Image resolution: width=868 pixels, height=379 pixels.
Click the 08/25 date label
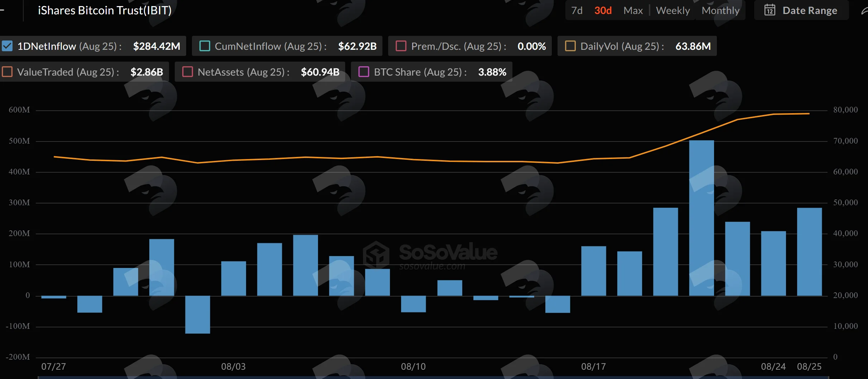pos(809,366)
